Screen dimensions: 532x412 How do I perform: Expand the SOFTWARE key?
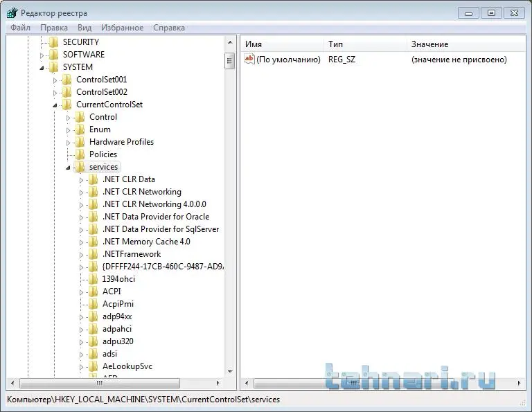pos(42,55)
